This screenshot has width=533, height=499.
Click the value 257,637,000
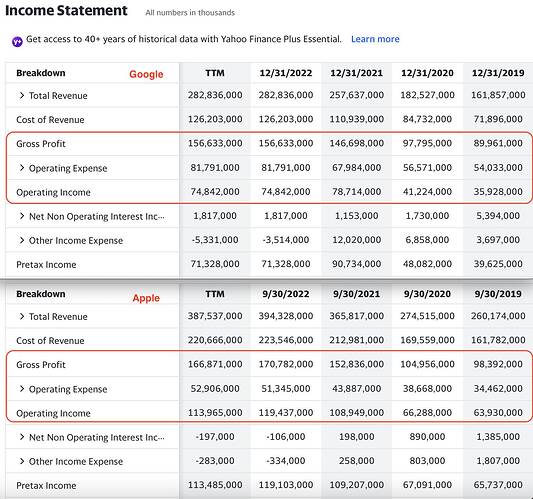(x=357, y=95)
